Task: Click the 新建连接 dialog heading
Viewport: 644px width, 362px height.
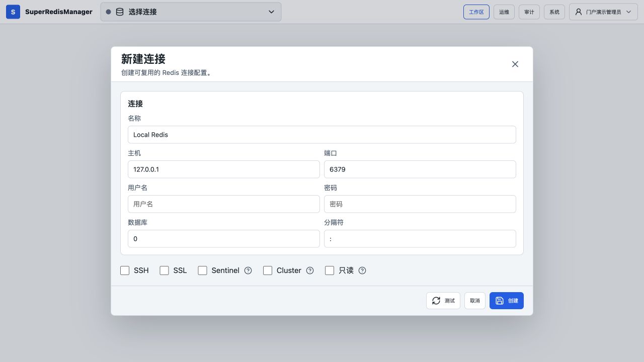Action: pyautogui.click(x=143, y=59)
